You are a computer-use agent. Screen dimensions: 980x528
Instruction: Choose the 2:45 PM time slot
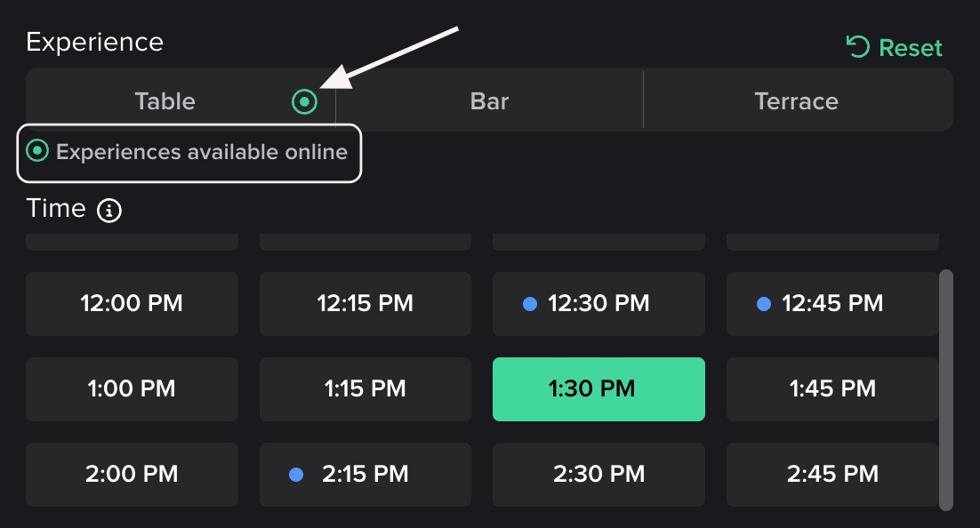(832, 475)
